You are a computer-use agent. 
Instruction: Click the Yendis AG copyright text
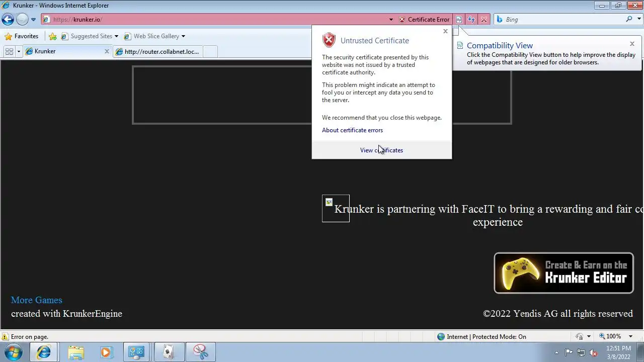pos(558,314)
